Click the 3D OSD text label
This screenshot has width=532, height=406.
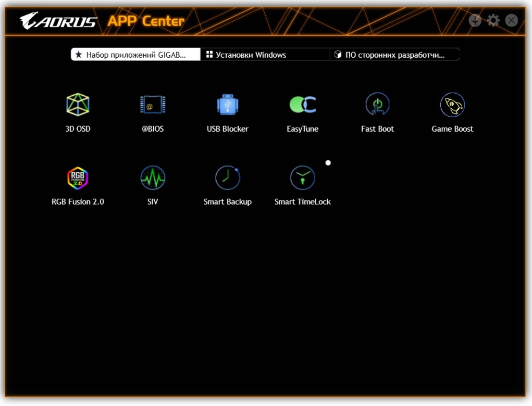click(x=78, y=129)
